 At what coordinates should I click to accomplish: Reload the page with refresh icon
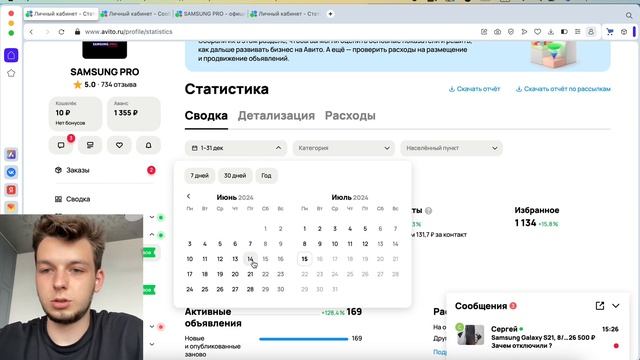coord(61,32)
